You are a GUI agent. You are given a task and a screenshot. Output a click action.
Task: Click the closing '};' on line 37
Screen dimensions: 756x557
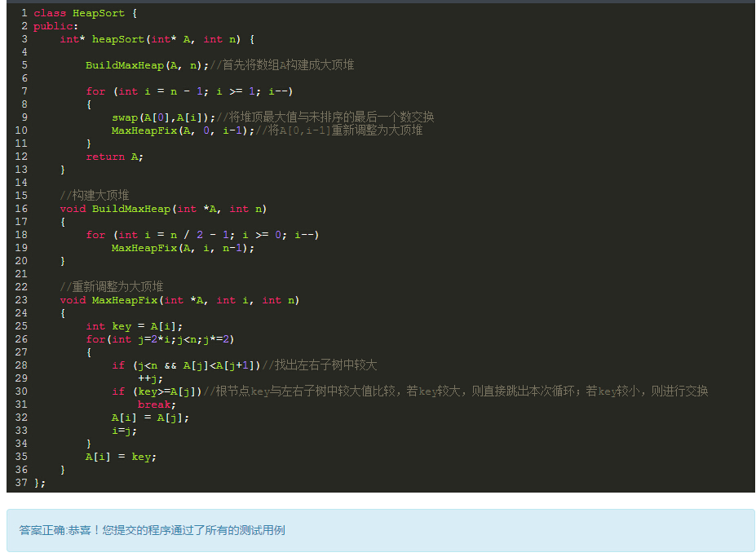coord(39,483)
